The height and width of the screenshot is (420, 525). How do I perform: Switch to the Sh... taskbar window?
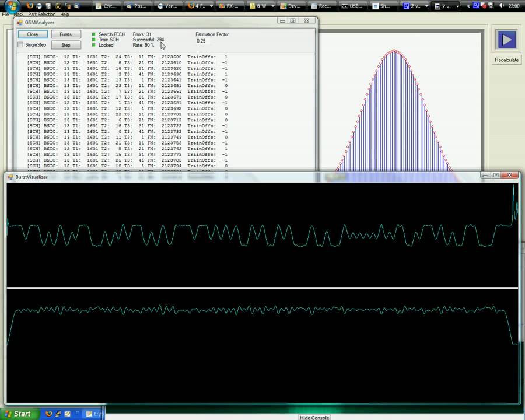[x=383, y=6]
